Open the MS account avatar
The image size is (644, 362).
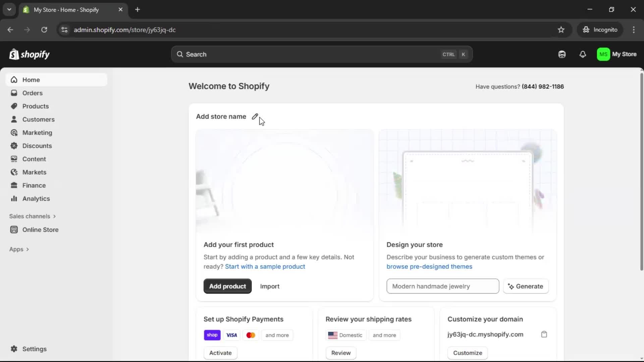[603, 54]
